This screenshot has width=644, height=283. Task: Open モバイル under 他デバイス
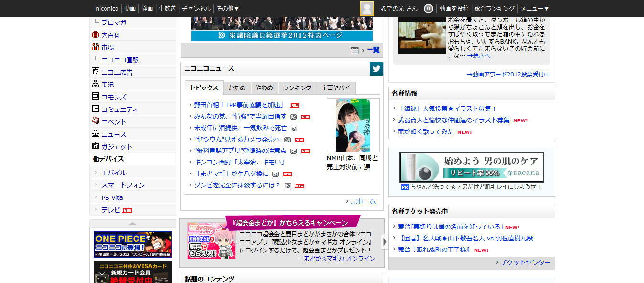[114, 173]
